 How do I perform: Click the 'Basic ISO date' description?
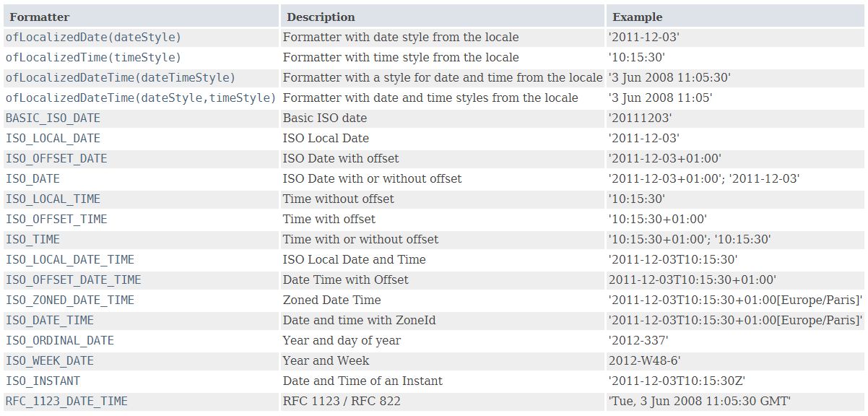point(325,118)
